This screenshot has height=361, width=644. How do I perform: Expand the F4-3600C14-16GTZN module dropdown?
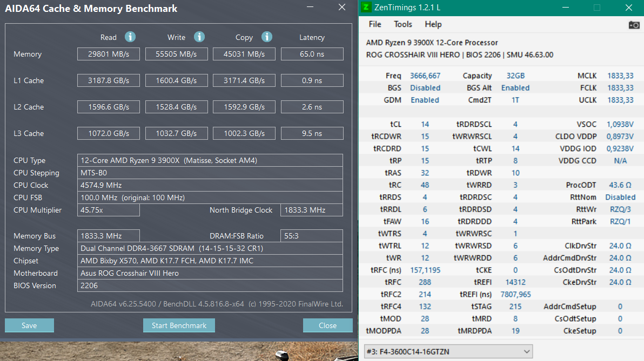pos(448,352)
